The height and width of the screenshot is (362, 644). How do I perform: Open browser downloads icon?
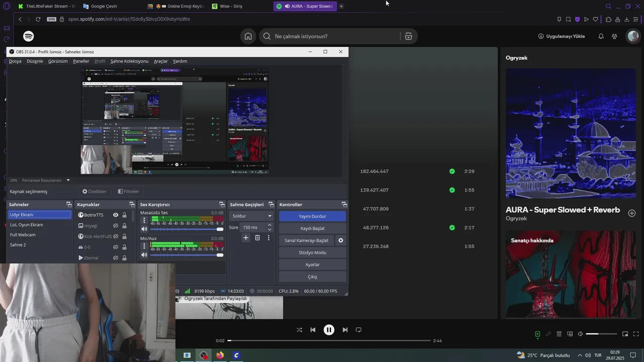click(626, 19)
